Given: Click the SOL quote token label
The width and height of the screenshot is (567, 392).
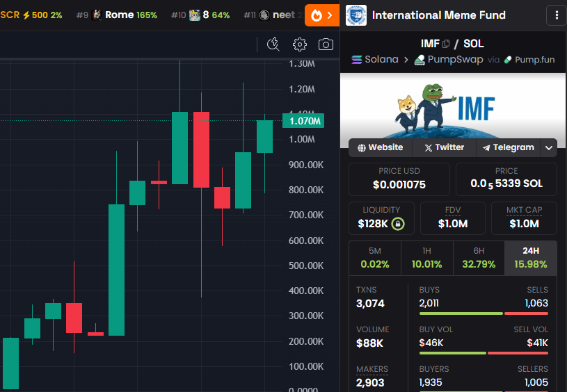Looking at the screenshot, I should 473,44.
